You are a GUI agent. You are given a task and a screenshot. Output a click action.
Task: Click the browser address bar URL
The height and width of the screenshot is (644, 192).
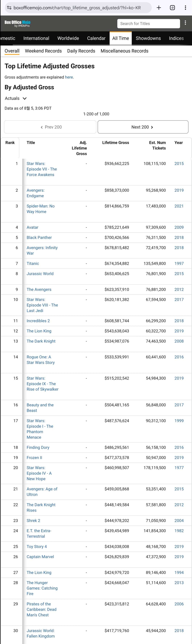click(x=77, y=8)
